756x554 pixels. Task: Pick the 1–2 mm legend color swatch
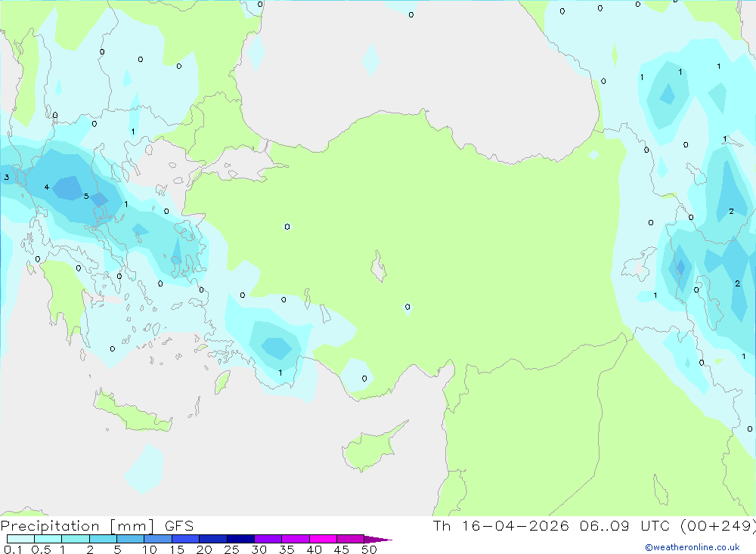76,539
